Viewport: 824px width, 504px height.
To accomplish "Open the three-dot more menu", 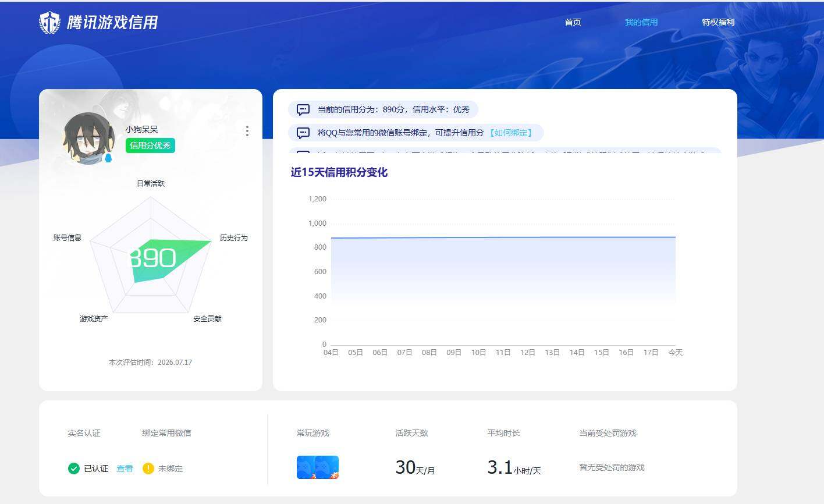I will pos(247,131).
